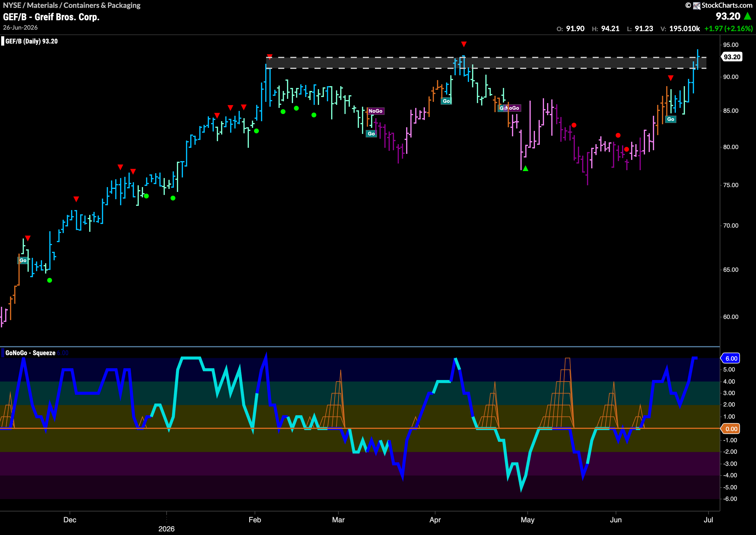
Task: Click the blue legend marker beside GoNoGo - Squeeze
Action: (3, 353)
